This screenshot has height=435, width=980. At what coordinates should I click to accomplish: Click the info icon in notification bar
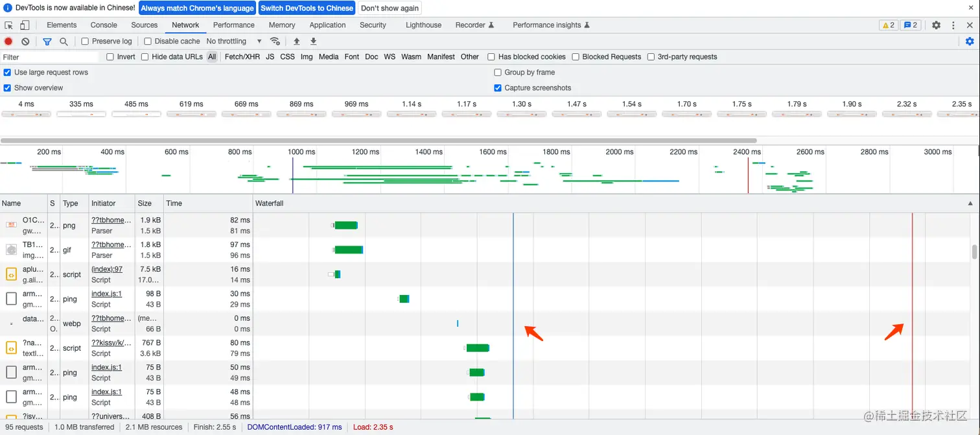[x=8, y=8]
